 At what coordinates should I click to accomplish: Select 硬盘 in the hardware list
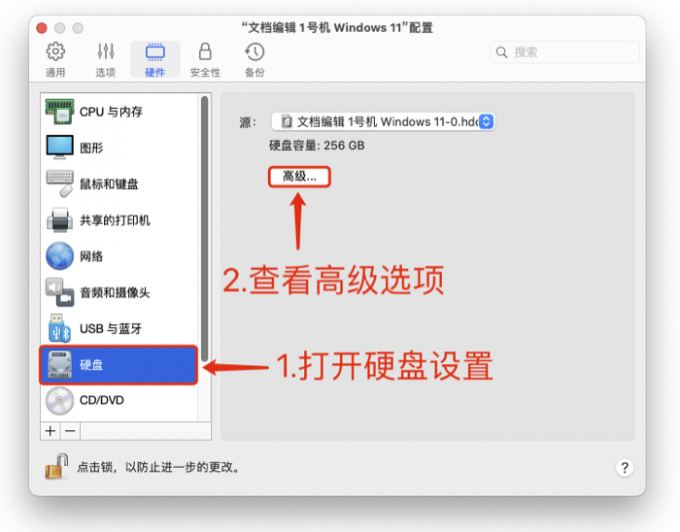click(x=119, y=365)
